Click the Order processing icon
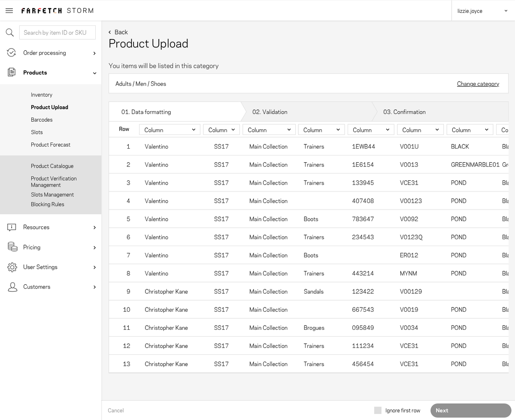Viewport: 515px width, 420px height. click(x=12, y=53)
